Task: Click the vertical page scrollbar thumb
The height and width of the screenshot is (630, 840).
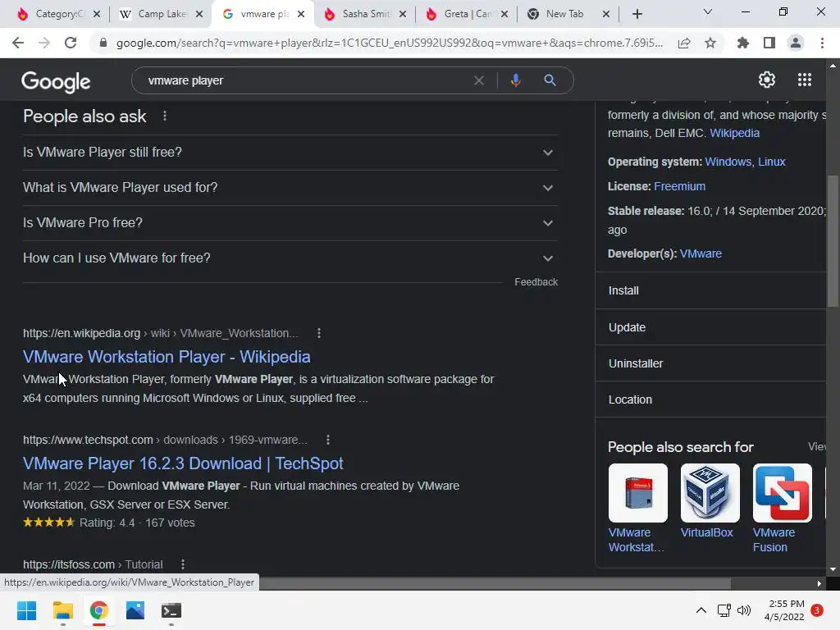Action: click(x=833, y=241)
